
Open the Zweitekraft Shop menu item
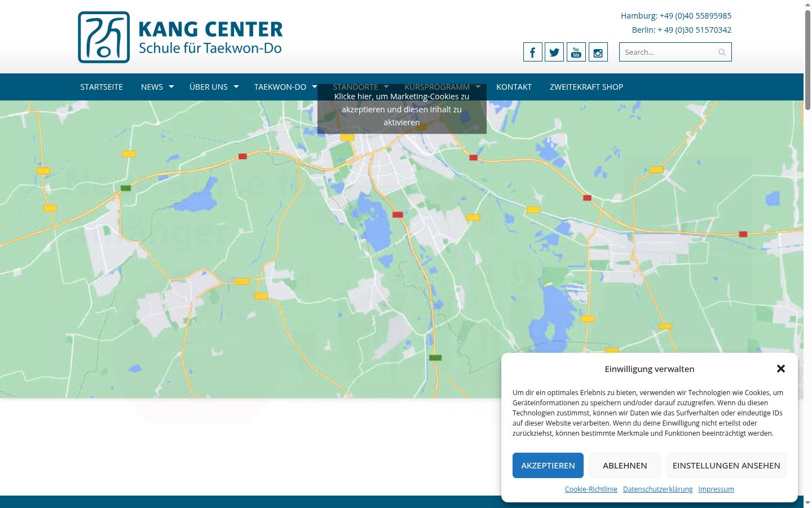[586, 87]
